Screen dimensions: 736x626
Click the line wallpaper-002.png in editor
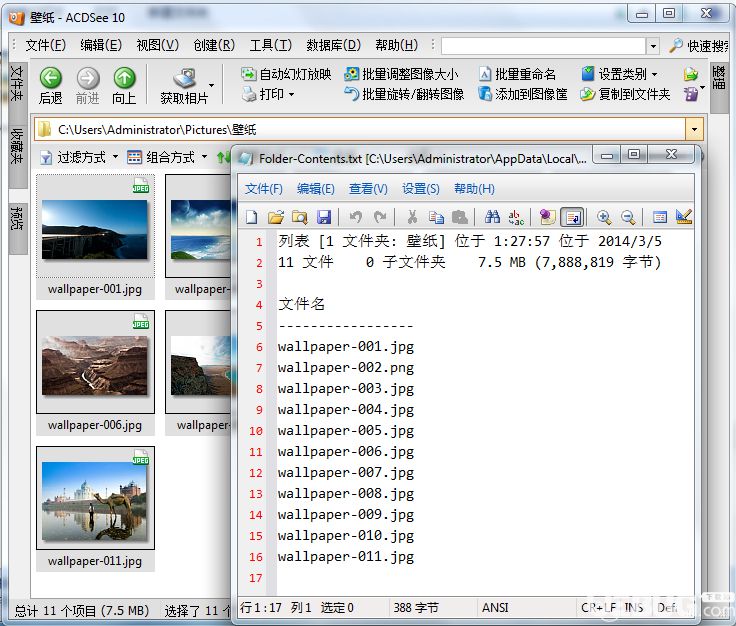point(346,367)
